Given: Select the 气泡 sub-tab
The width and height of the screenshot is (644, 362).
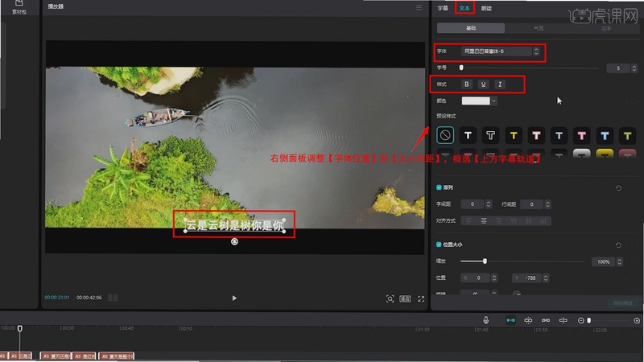Looking at the screenshot, I should click(539, 28).
